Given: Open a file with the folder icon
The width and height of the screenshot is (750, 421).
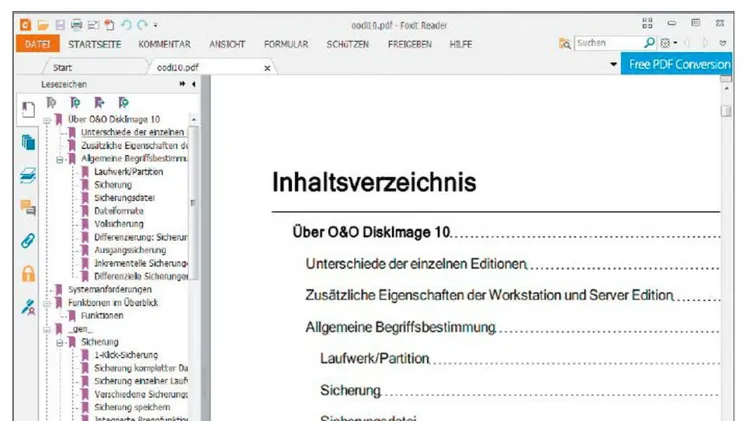Looking at the screenshot, I should pos(43,25).
